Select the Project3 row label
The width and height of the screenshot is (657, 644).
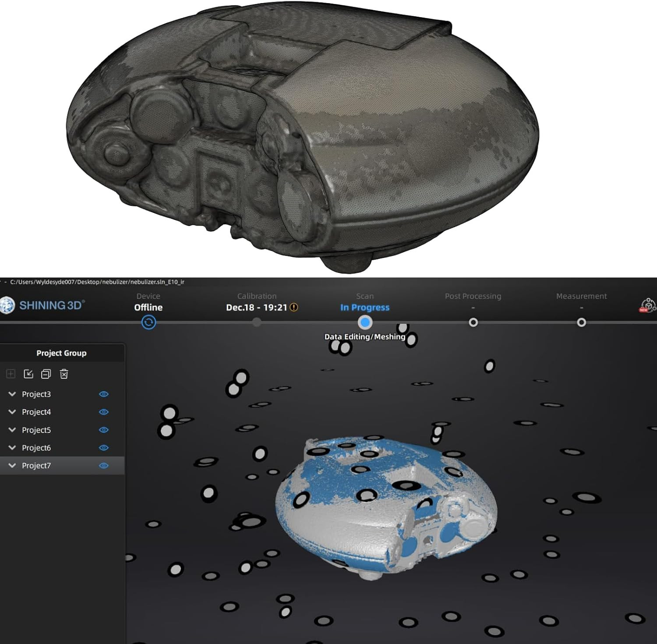[36, 394]
